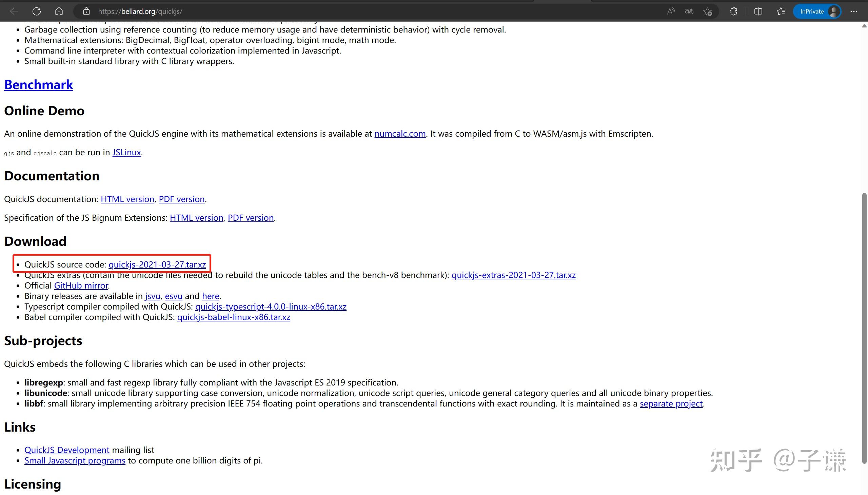Open QuickJS Development mailing list link
Viewport: 868px width, 495px height.
pos(67,450)
